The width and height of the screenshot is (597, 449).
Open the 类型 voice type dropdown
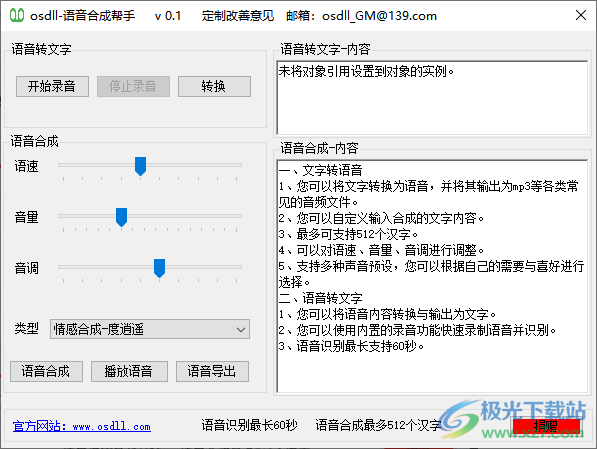[x=150, y=329]
